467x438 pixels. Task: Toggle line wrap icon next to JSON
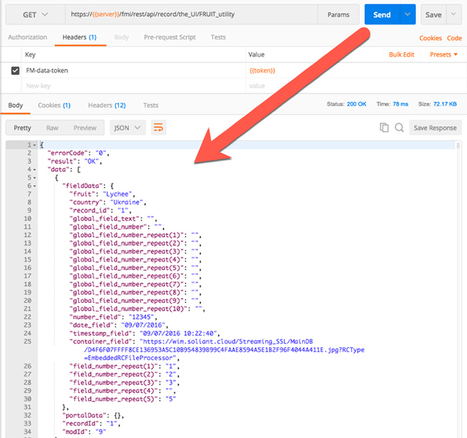click(158, 128)
